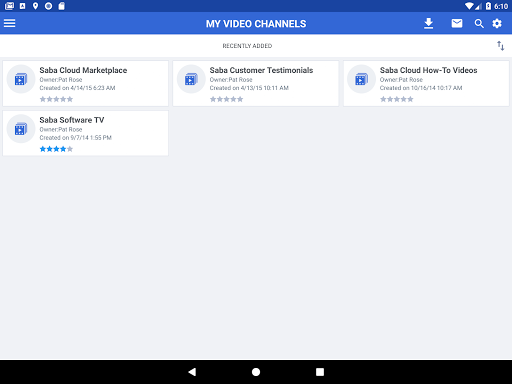Tap Saba Cloud Marketplace channel icon
This screenshot has width=512, height=384.
point(21,79)
